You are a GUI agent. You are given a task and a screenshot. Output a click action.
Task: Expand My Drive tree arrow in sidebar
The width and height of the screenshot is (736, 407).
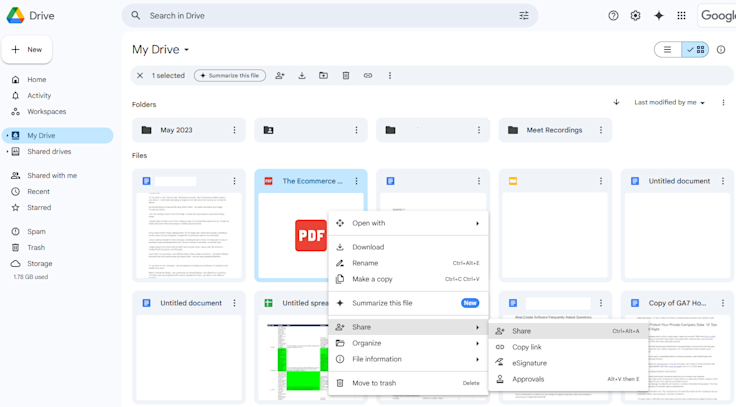coord(7,136)
